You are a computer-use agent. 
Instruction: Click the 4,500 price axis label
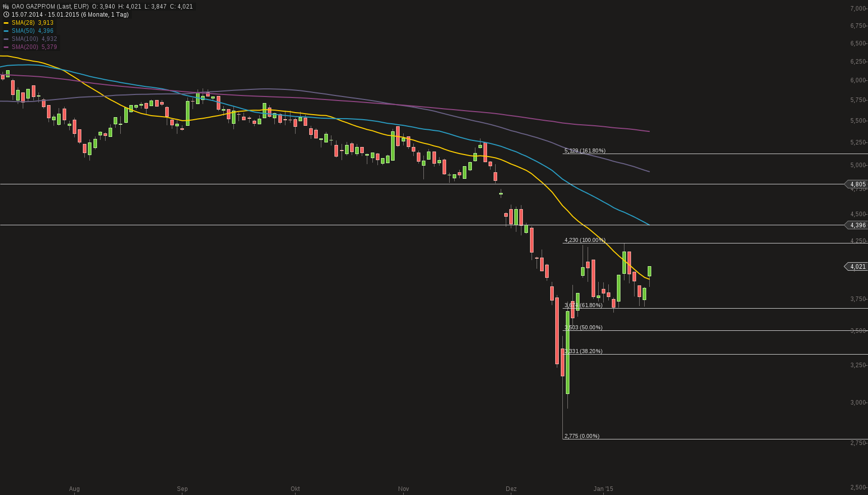tap(858, 214)
